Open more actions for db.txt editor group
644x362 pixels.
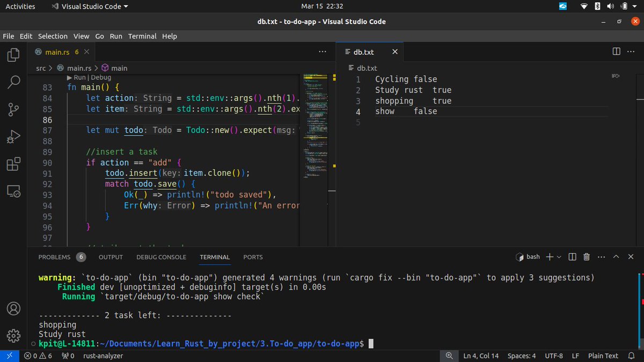pyautogui.click(x=631, y=51)
